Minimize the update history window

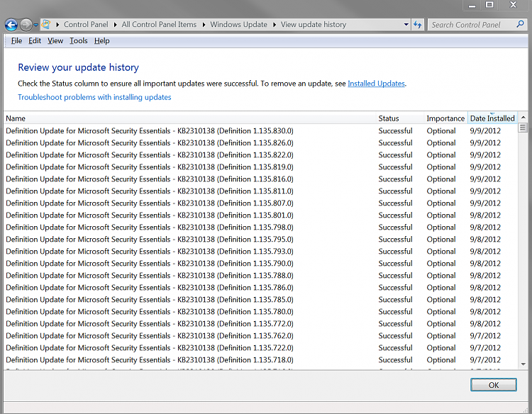coord(472,6)
